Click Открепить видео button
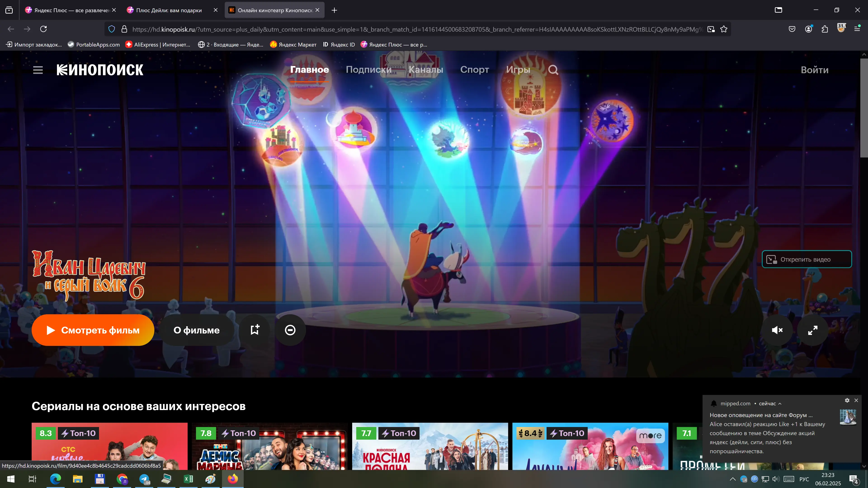 point(807,259)
